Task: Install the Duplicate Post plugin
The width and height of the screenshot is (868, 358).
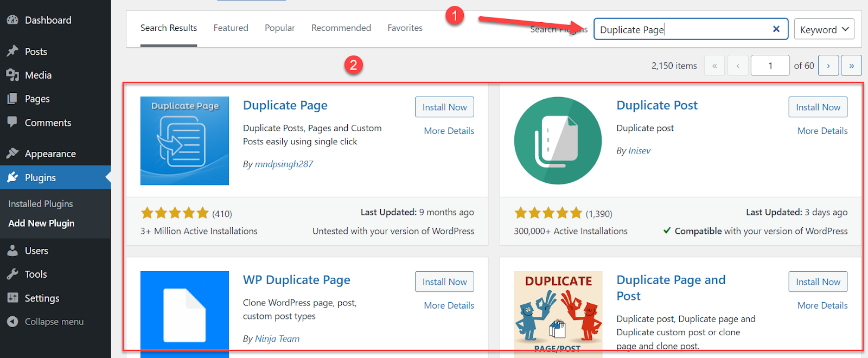Action: click(x=818, y=107)
